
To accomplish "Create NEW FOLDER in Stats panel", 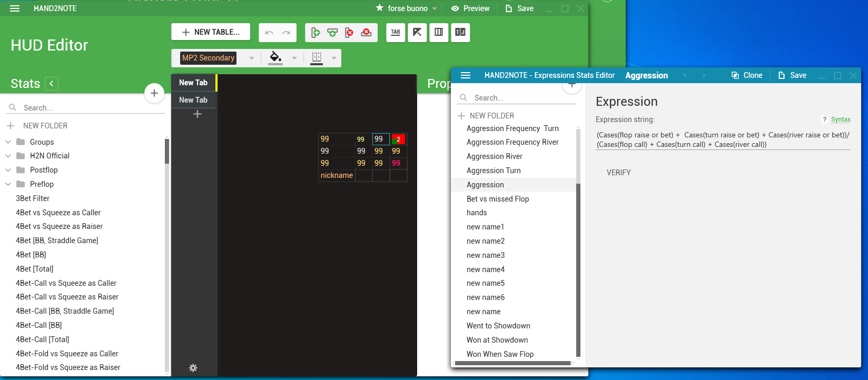I will [x=37, y=126].
